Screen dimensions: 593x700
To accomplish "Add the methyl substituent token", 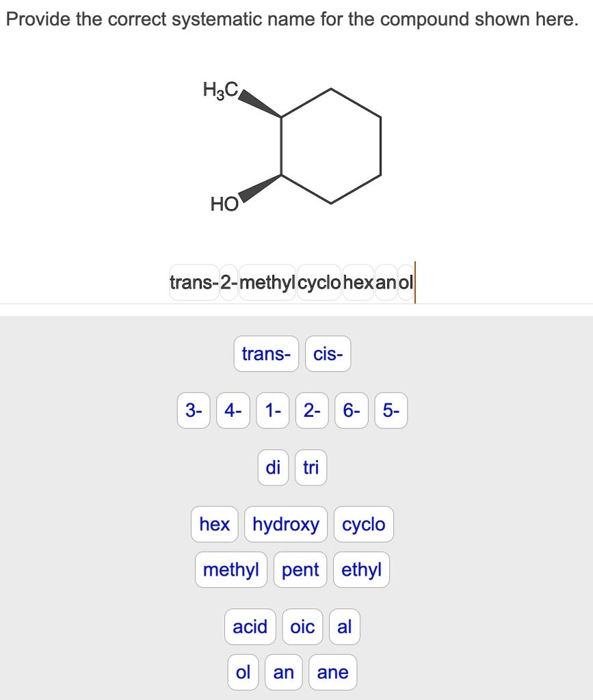I will point(230,569).
